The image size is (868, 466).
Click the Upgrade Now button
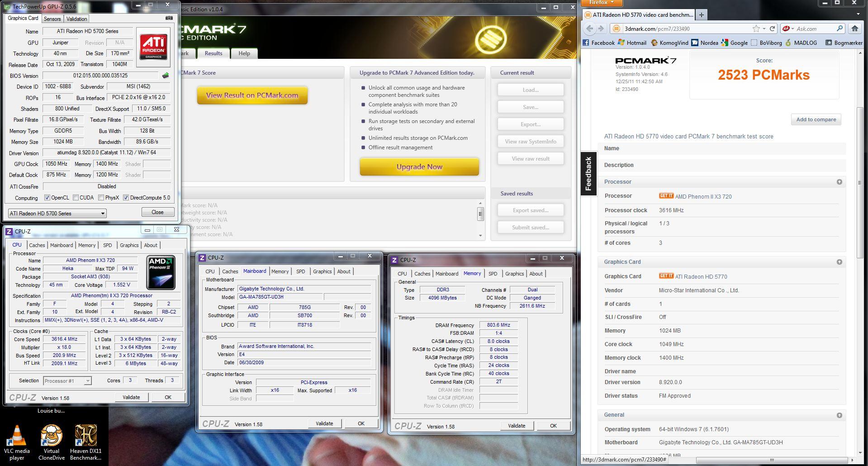point(419,166)
